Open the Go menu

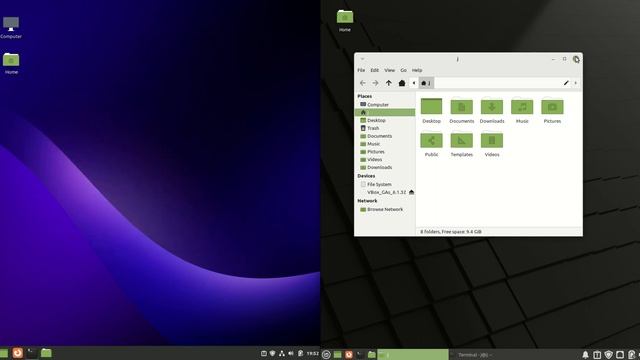click(x=403, y=70)
